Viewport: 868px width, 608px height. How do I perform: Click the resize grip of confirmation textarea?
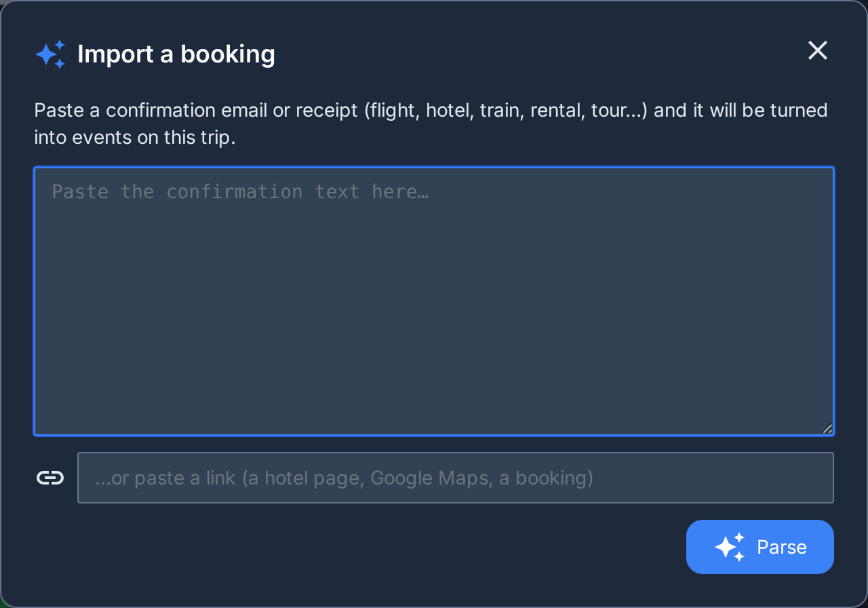point(827,428)
